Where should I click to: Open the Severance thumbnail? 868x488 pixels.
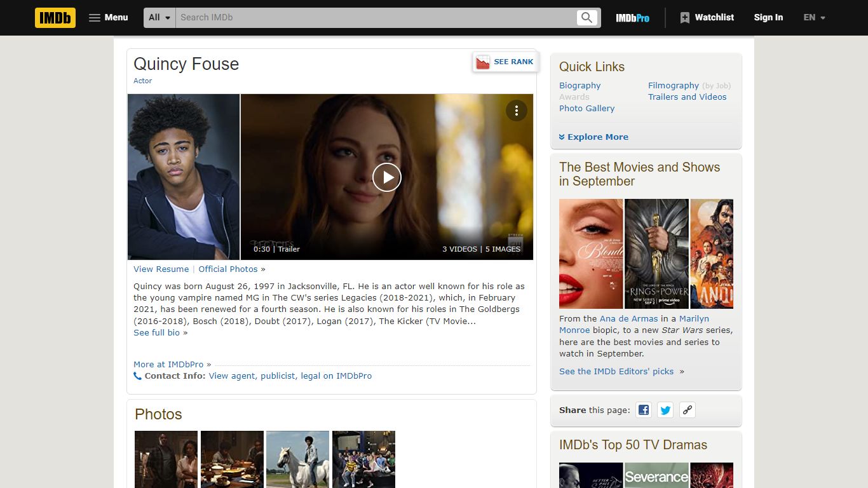click(x=656, y=475)
